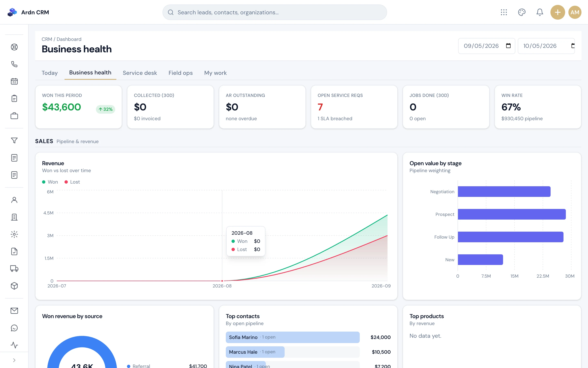Image resolution: width=588 pixels, height=368 pixels.
Task: Click the 32% increase badge
Action: (105, 109)
